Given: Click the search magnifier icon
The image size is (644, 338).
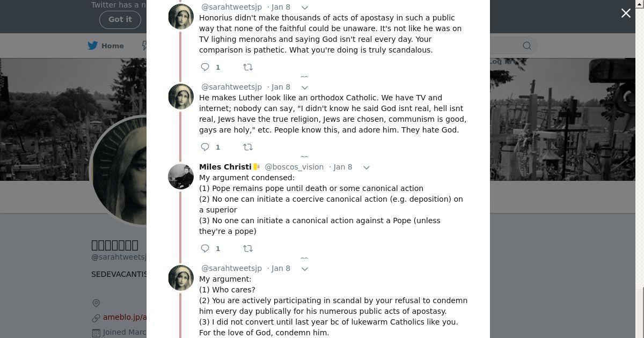Looking at the screenshot, I should coord(527,46).
